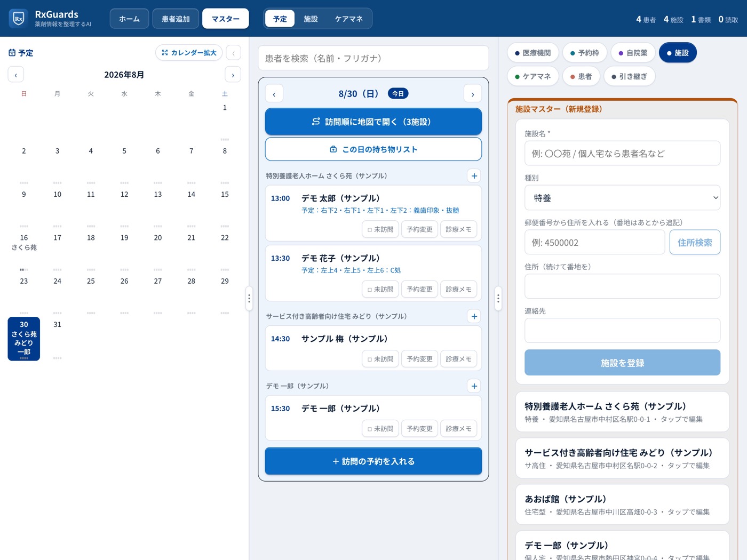
Task: Toggle 未訪問 for デモ 花子
Action: click(380, 289)
